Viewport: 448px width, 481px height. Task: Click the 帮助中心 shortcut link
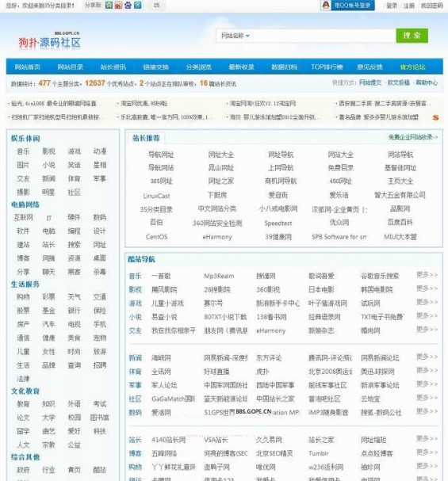pyautogui.click(x=427, y=82)
